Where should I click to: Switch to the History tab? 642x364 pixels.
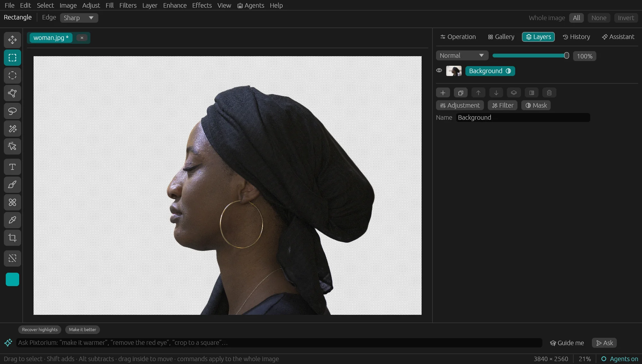577,37
